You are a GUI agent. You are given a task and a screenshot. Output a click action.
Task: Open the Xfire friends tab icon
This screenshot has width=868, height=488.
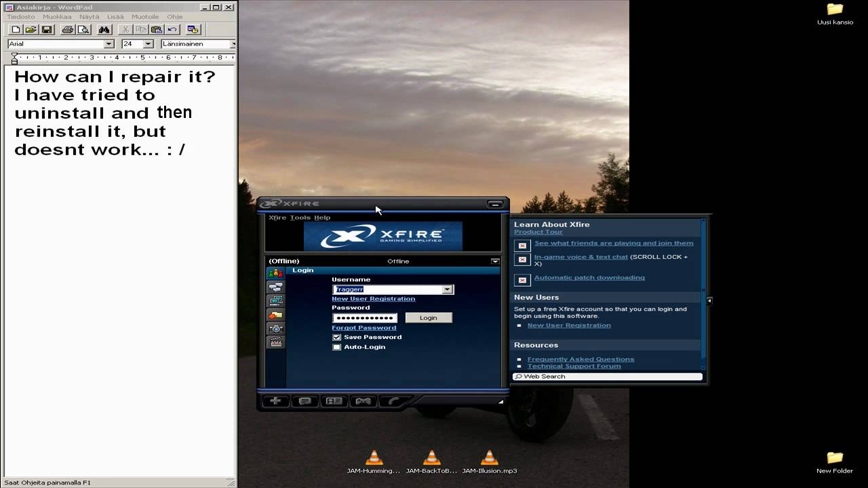275,273
